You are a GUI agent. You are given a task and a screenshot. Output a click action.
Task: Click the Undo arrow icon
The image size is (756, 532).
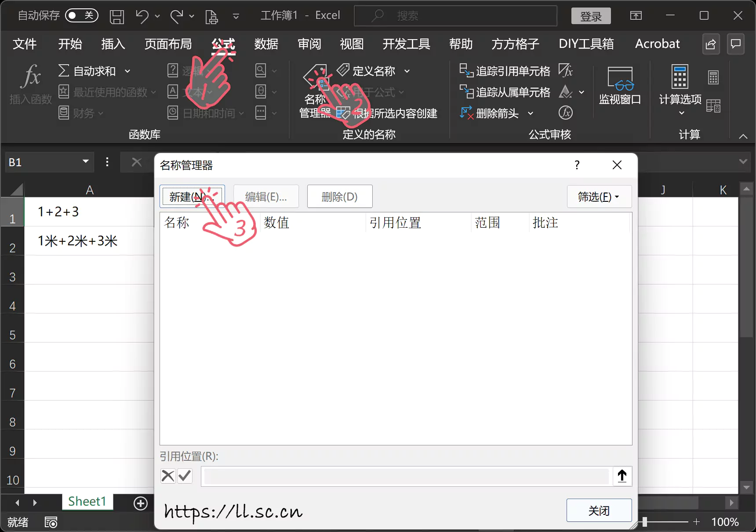click(142, 17)
